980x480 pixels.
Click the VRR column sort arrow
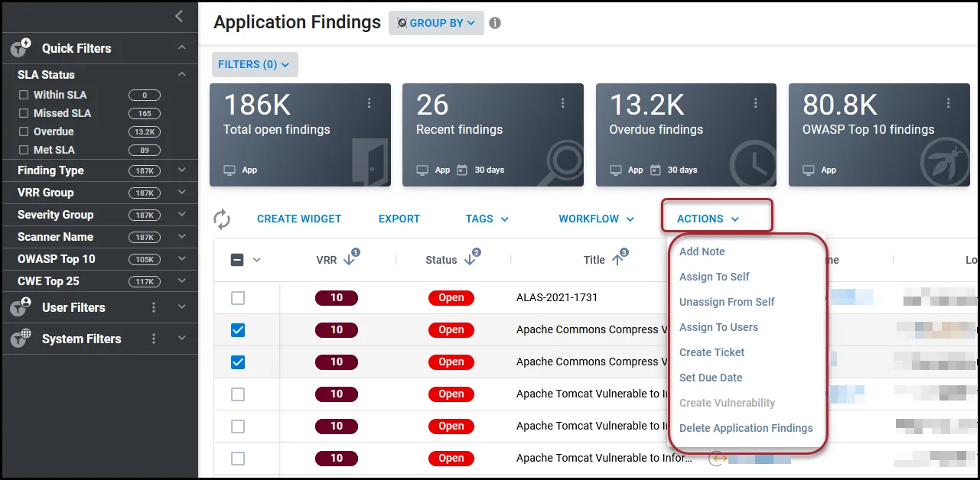pos(350,259)
